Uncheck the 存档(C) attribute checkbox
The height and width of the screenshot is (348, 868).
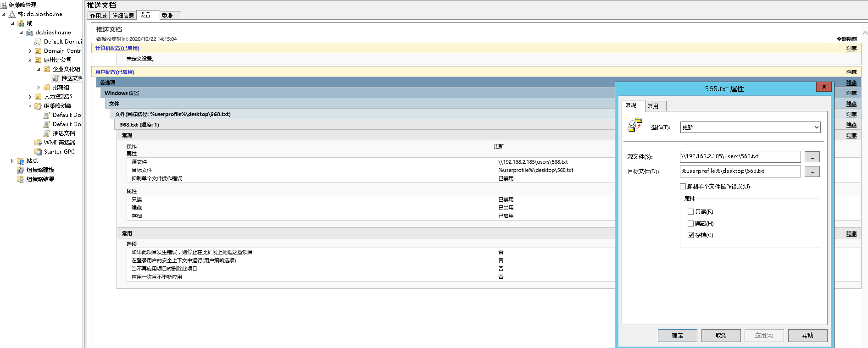pos(690,235)
